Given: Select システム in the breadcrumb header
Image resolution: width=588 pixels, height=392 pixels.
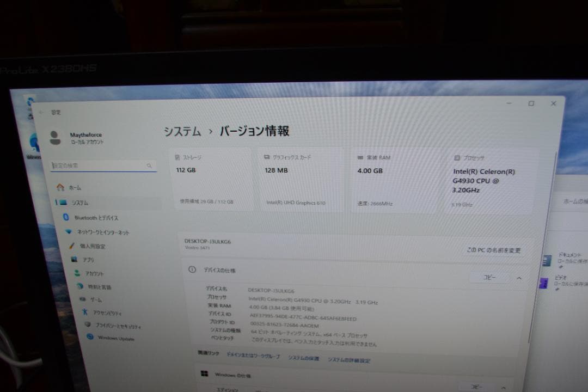Looking at the screenshot, I should pyautogui.click(x=181, y=131).
